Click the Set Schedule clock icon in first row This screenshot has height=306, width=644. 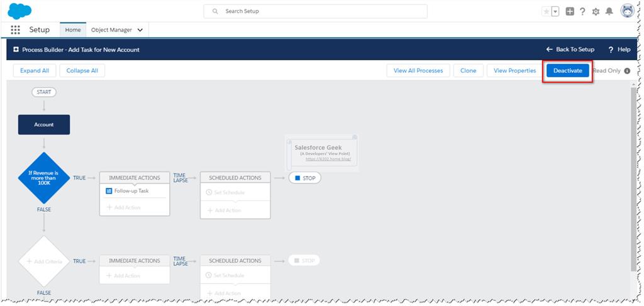[209, 192]
